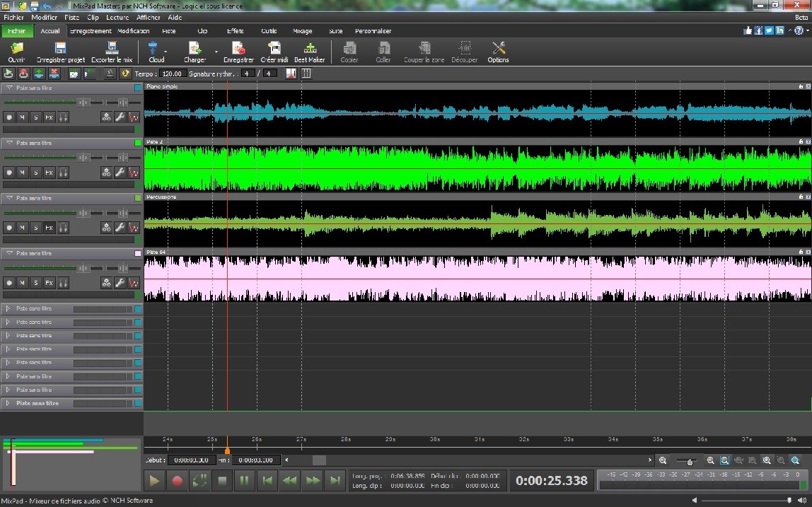Click the master volume slider handle

click(789, 500)
